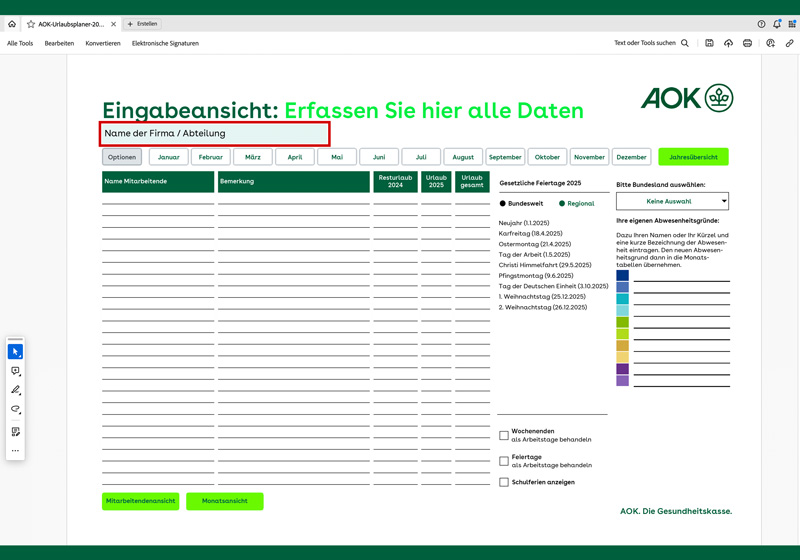
Task: Click the Pfingstmontag (9.6.2025) entry
Action: tap(536, 275)
